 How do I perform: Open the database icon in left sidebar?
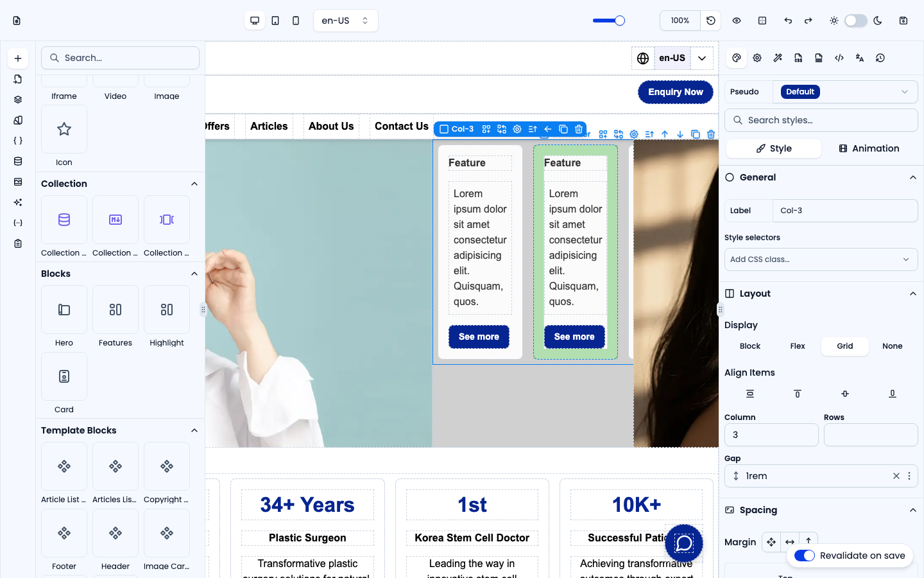[x=18, y=161]
